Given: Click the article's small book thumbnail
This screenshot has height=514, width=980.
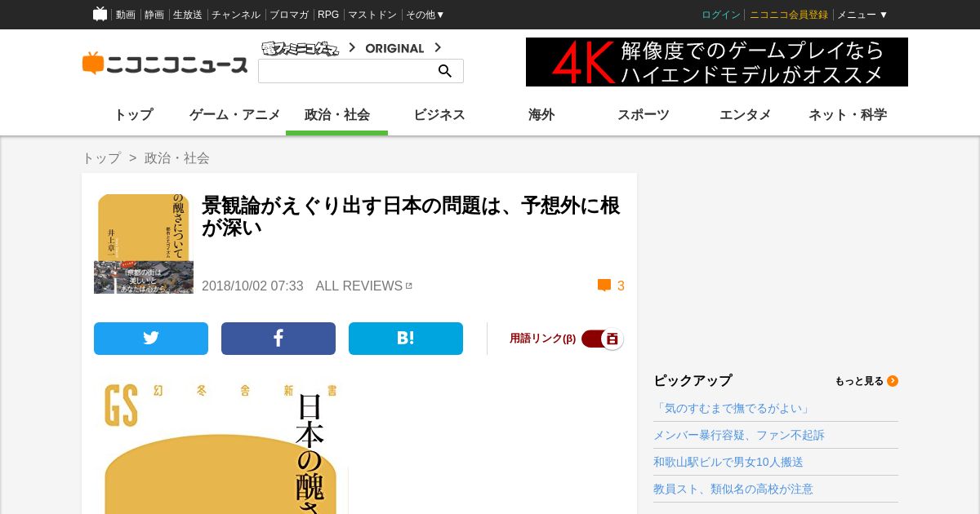Looking at the screenshot, I should (144, 243).
